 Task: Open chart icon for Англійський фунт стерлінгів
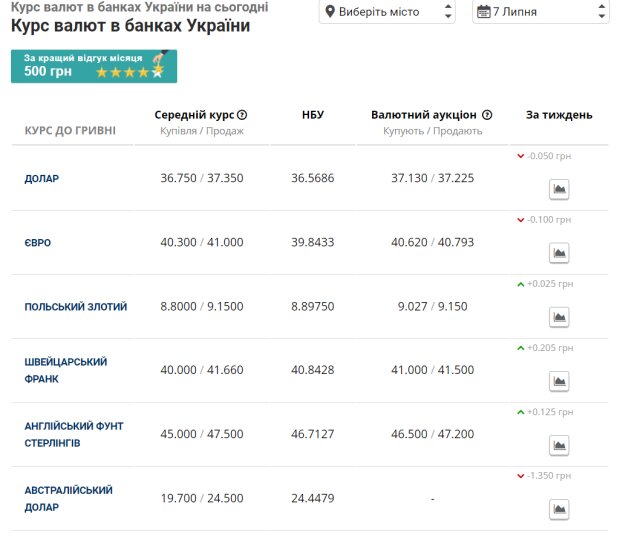pyautogui.click(x=559, y=445)
